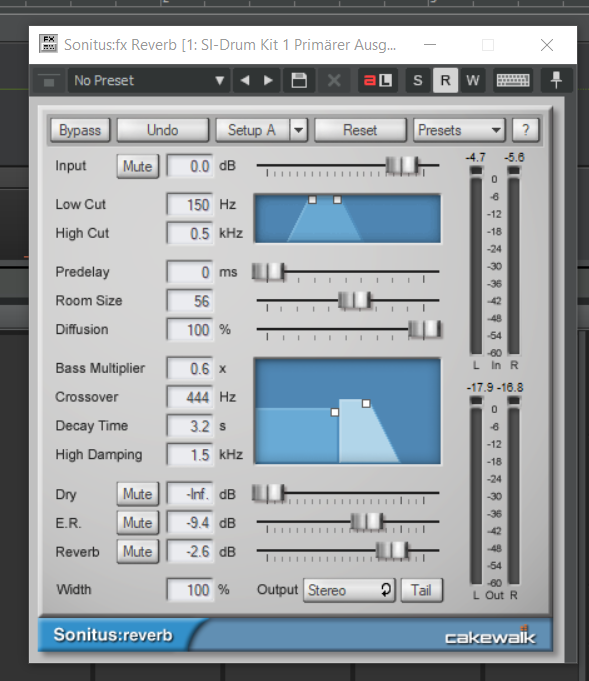Click the E.R. level slider handle
Image resolution: width=589 pixels, height=681 pixels.
point(367,522)
